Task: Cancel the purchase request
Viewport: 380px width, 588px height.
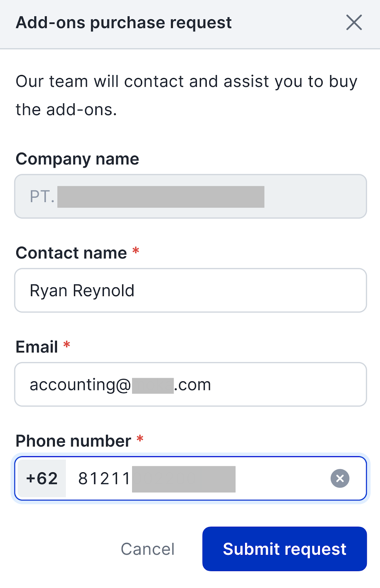Action: (x=148, y=549)
